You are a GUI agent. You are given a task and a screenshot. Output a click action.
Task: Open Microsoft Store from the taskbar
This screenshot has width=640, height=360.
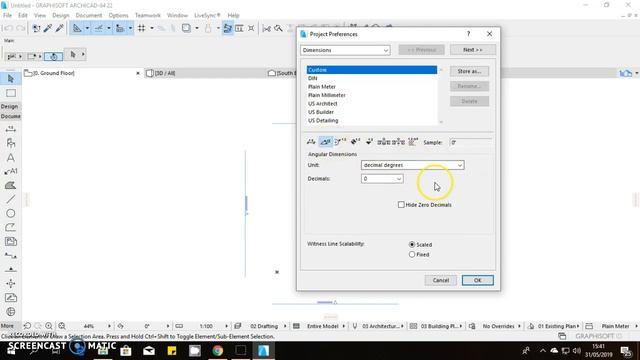pyautogui.click(x=126, y=351)
